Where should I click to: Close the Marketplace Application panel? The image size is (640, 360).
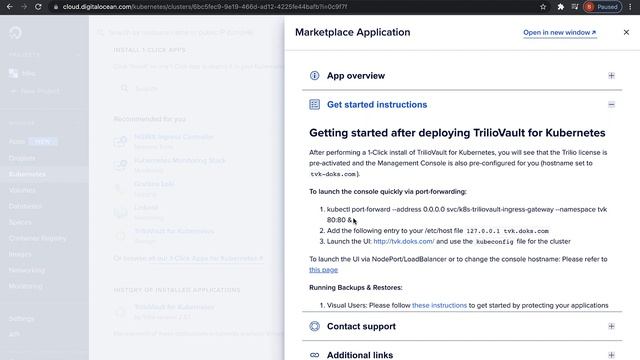tap(626, 32)
